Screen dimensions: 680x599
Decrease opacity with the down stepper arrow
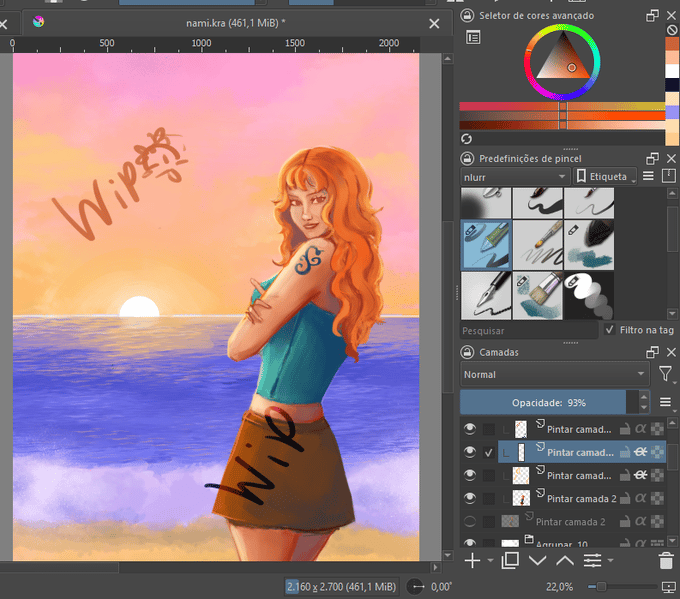(x=644, y=408)
